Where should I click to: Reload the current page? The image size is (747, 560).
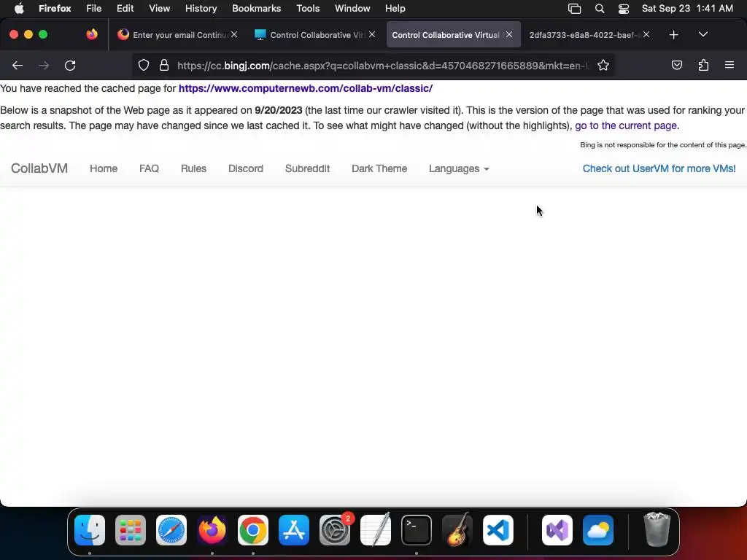point(70,66)
